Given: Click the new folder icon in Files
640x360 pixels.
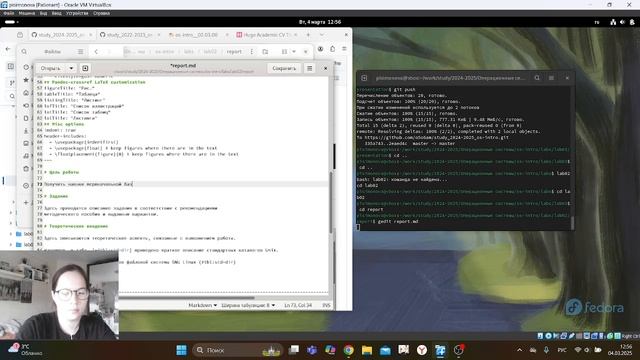Looking at the screenshot, I should (x=265, y=52).
